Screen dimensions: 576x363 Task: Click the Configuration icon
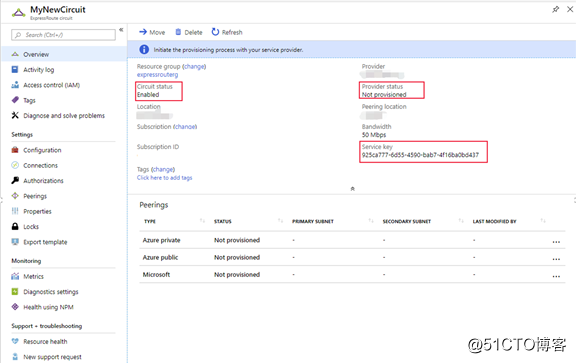pyautogui.click(x=15, y=150)
